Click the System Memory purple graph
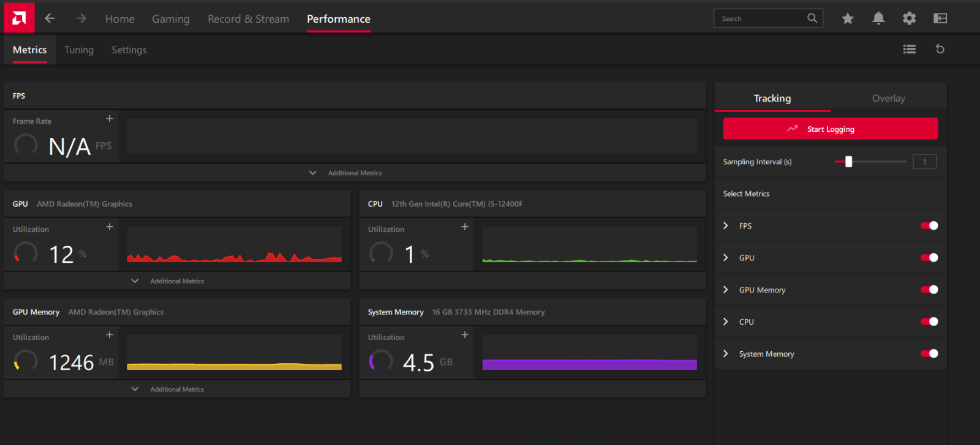This screenshot has height=445, width=980. coord(590,352)
